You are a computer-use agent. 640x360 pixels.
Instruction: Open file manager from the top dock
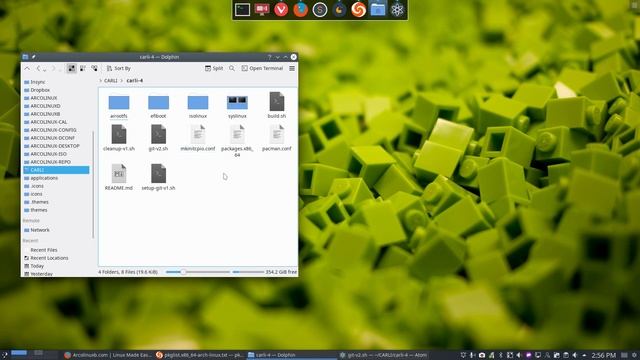click(378, 9)
